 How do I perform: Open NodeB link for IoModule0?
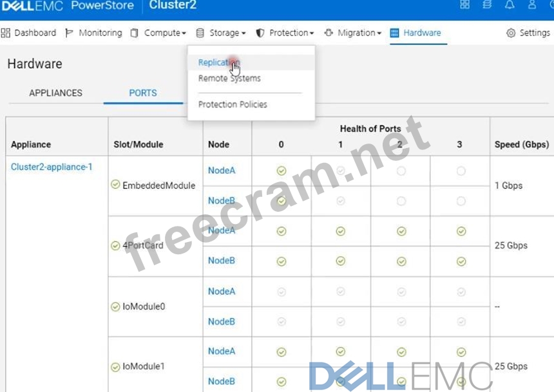(x=221, y=321)
